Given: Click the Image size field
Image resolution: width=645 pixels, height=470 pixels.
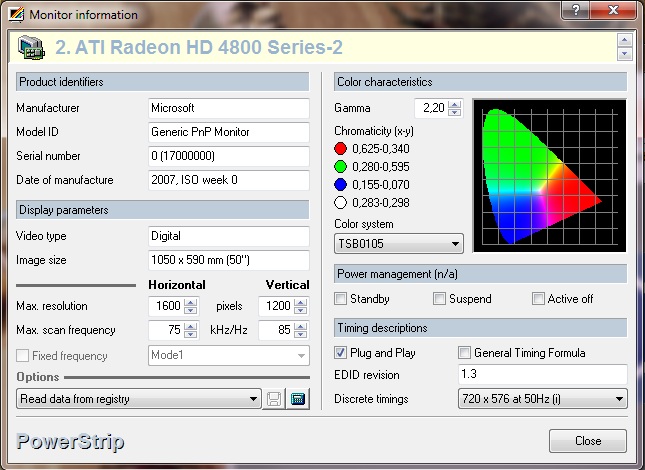Looking at the screenshot, I should point(229,260).
